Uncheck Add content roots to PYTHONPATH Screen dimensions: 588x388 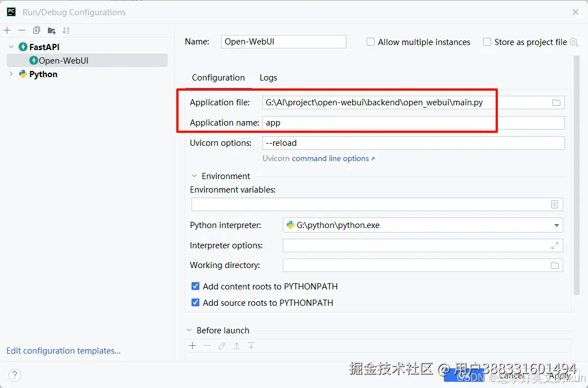coord(195,287)
